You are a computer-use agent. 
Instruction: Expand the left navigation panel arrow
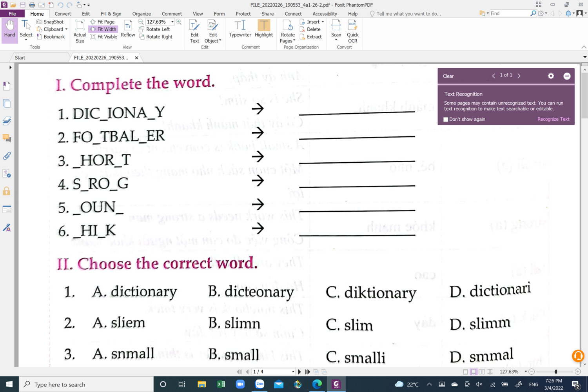pyautogui.click(x=10, y=67)
